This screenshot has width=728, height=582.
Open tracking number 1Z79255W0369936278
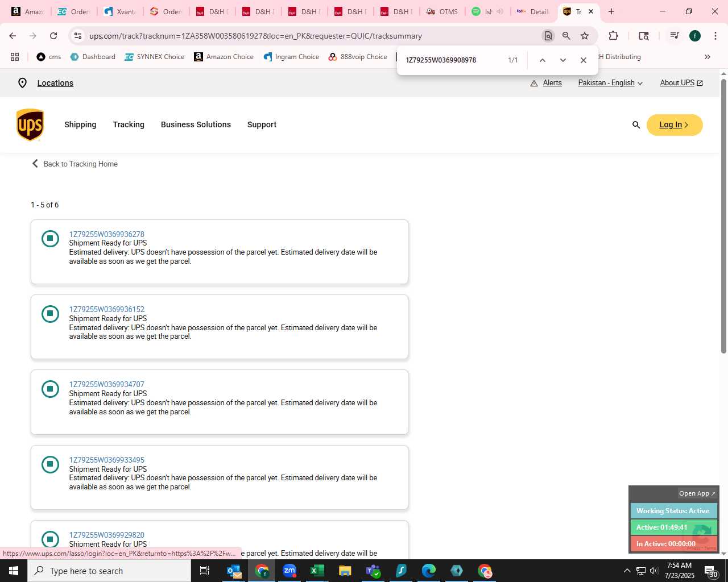tap(107, 234)
